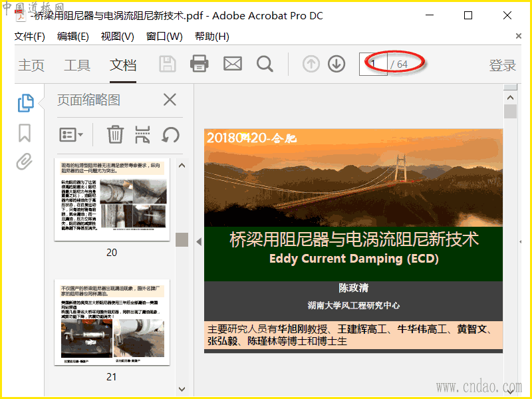The image size is (532, 399).
Task: Open the 窗口(W) menu
Action: point(164,37)
